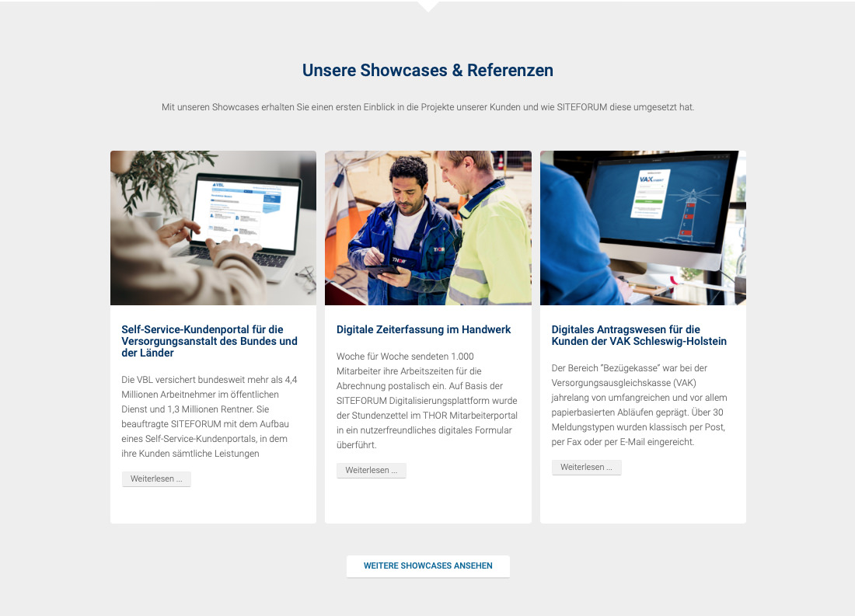Screen dimensions: 855x616
Task: Select the 'Unsere Showcases & Referenzen' heading
Action: tap(428, 71)
